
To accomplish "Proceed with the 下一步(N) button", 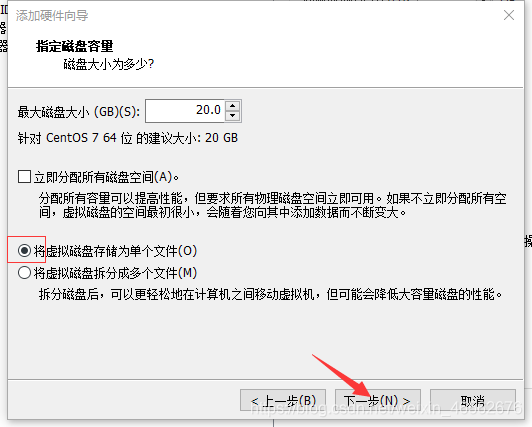I will 378,401.
